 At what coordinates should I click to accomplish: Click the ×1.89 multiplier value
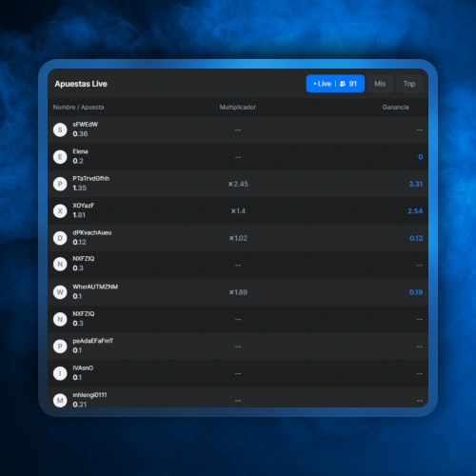(x=238, y=292)
